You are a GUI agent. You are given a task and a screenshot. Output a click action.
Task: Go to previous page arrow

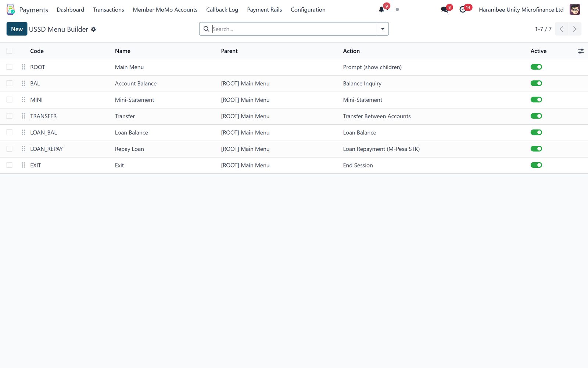pyautogui.click(x=562, y=29)
